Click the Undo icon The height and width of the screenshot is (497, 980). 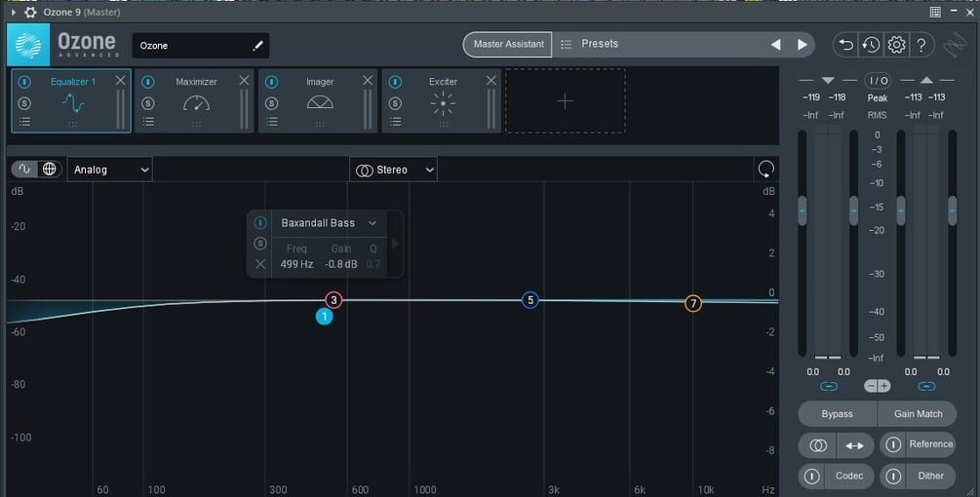click(845, 44)
